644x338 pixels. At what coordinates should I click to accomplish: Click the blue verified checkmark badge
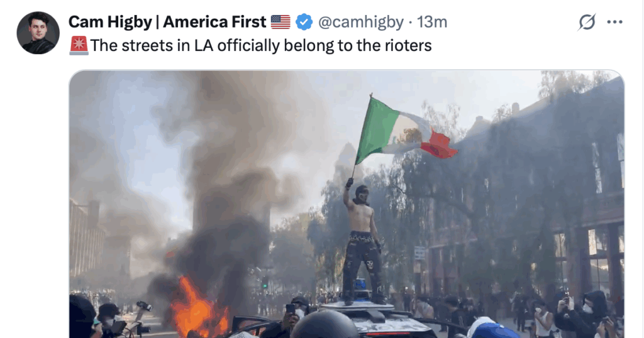[x=304, y=22]
